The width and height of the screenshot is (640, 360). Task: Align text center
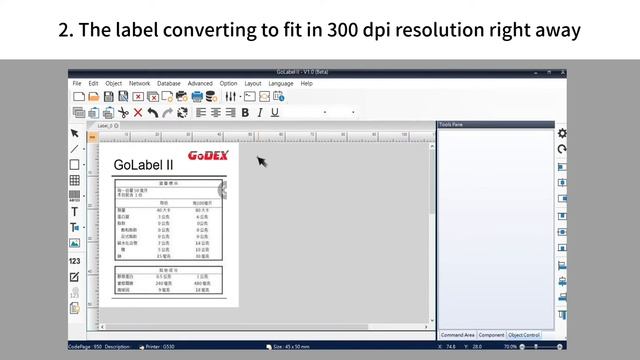click(216, 112)
